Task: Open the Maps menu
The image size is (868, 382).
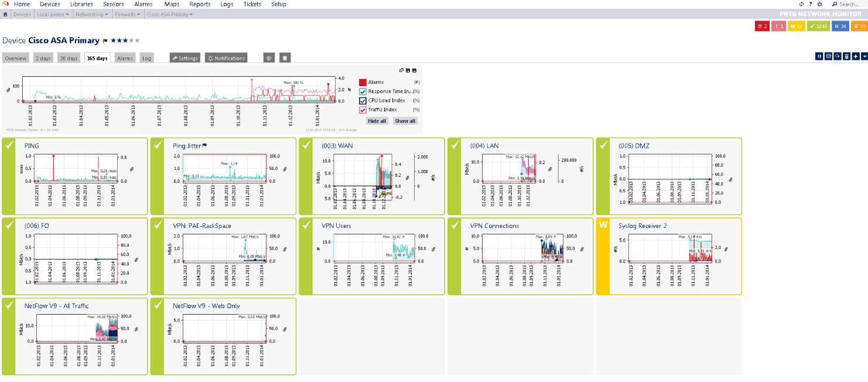Action: tap(172, 4)
